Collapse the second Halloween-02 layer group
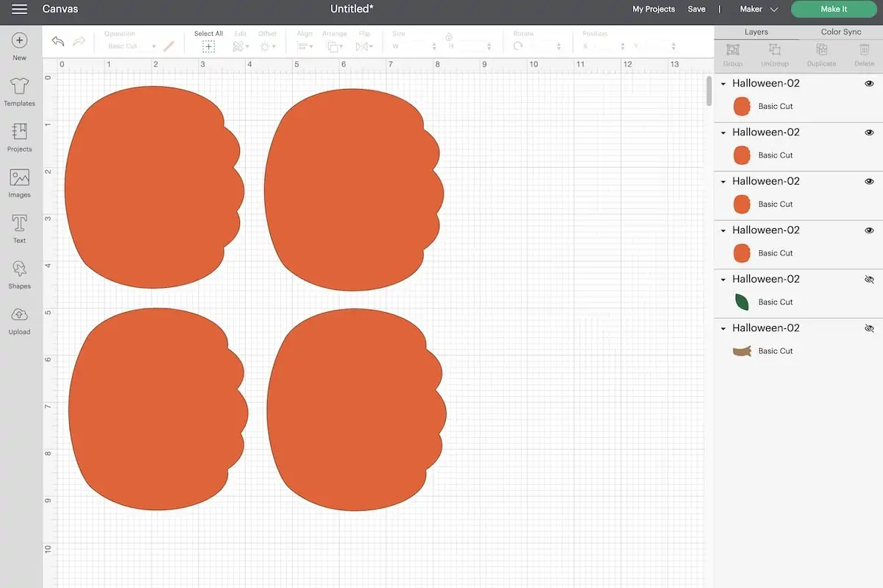883x588 pixels. pyautogui.click(x=723, y=132)
